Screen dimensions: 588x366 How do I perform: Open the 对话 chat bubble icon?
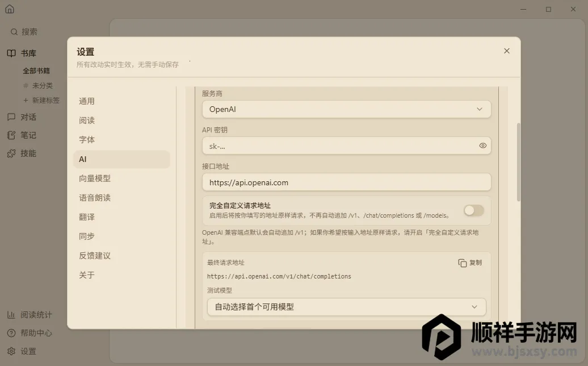[x=11, y=117]
